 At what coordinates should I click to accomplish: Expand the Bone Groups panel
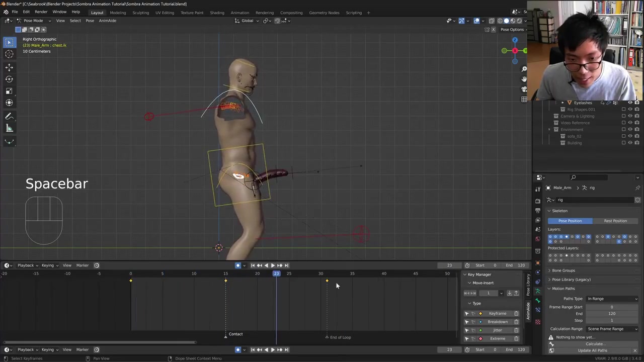563,270
